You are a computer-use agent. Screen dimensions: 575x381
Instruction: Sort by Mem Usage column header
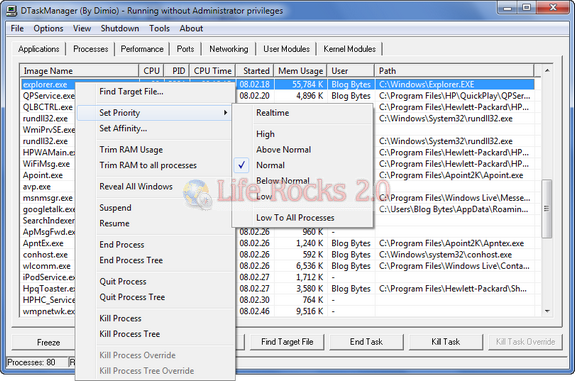pyautogui.click(x=301, y=71)
